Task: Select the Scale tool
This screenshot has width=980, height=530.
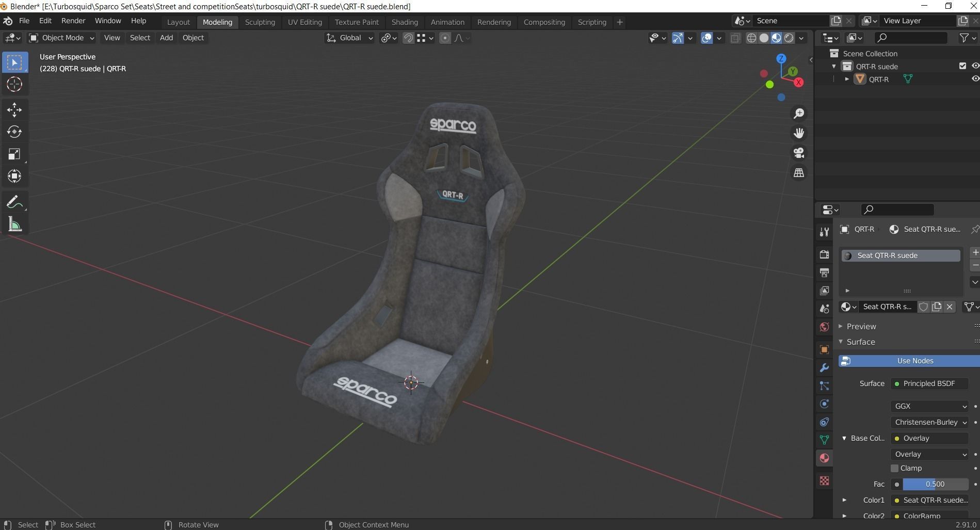Action: pos(14,154)
